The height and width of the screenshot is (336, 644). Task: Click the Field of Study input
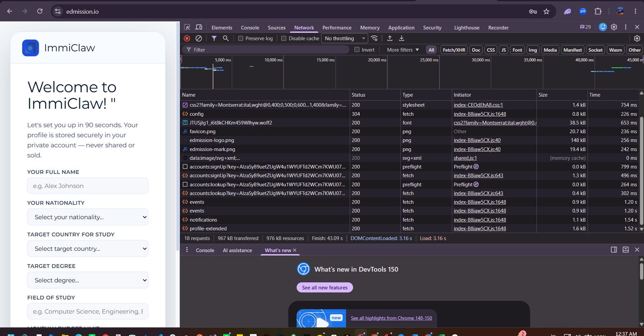88,311
